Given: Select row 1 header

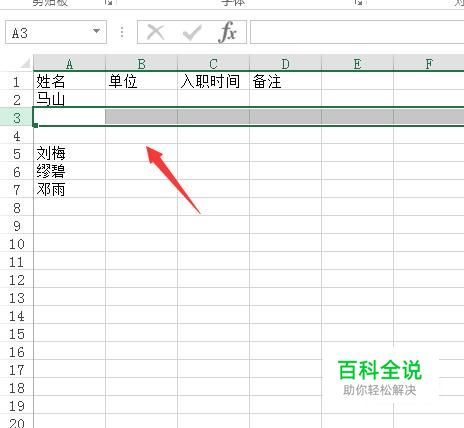Looking at the screenshot, I should [17, 81].
